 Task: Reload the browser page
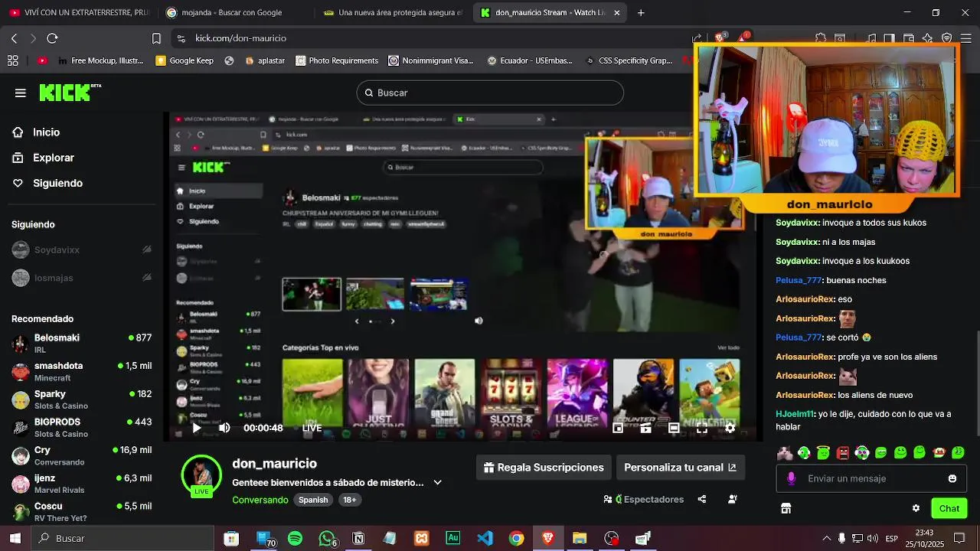pyautogui.click(x=52, y=38)
